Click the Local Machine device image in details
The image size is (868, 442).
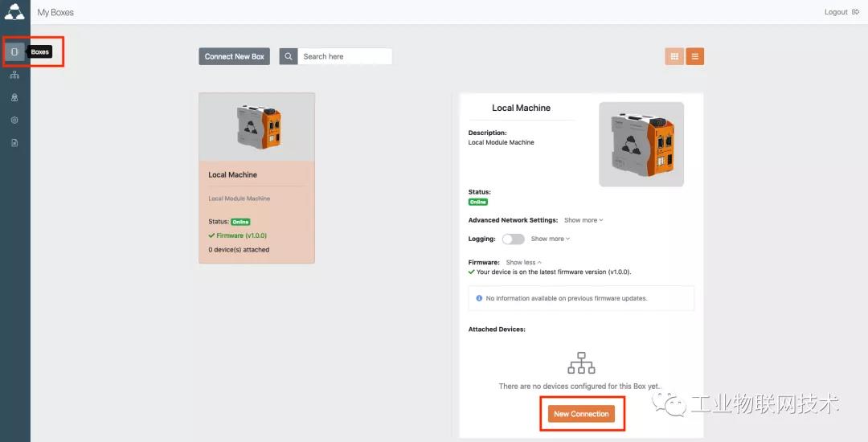tap(641, 145)
